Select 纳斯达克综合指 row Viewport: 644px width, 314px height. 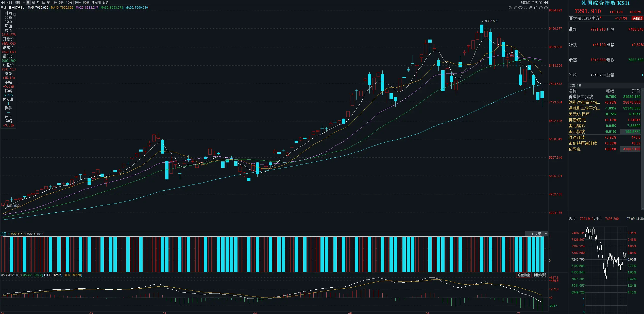point(605,102)
